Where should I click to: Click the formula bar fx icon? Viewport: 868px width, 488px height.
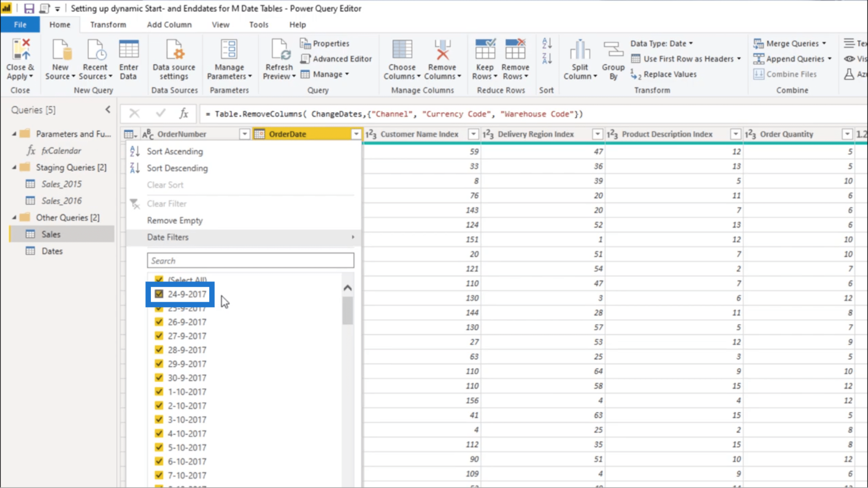[x=183, y=114]
